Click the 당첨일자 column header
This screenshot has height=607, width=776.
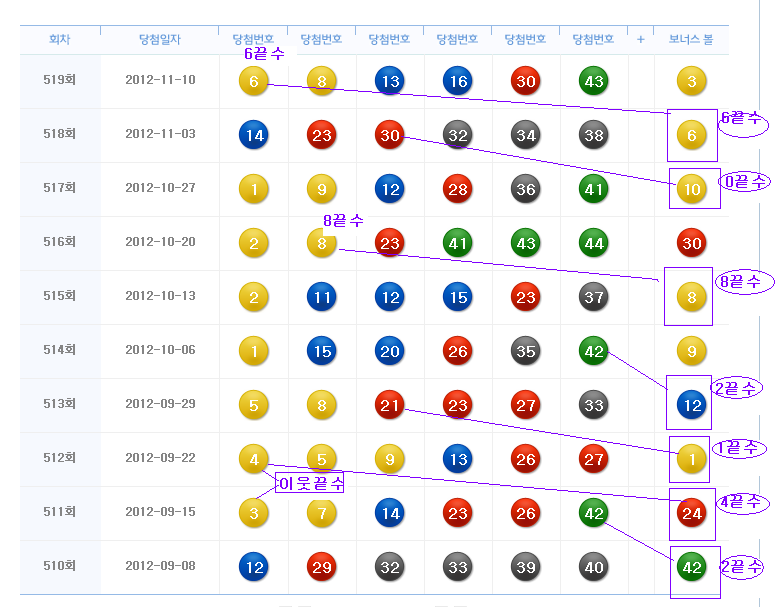click(x=160, y=40)
